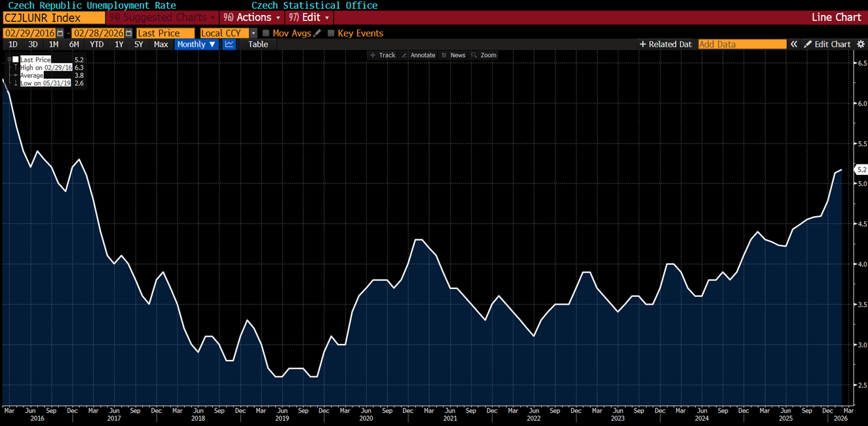Toggle the Last Price legend swatch
The height and width of the screenshot is (426, 868).
(x=16, y=60)
